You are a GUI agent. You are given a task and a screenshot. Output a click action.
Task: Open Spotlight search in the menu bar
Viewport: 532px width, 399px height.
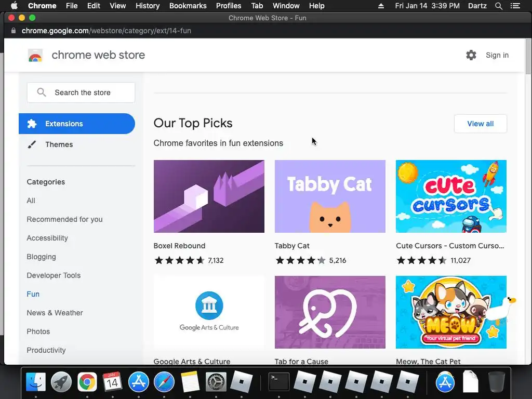pos(498,6)
